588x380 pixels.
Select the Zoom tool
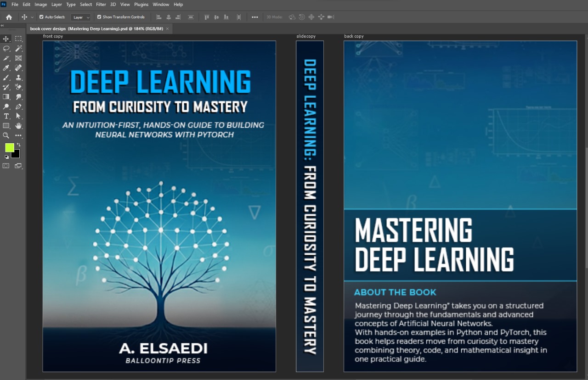tap(6, 135)
